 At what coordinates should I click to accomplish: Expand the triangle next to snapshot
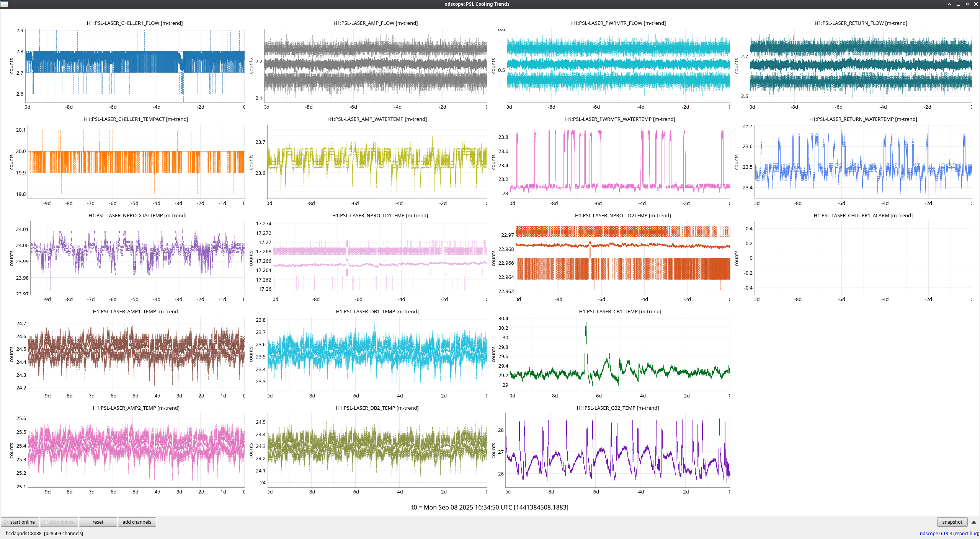(974, 522)
